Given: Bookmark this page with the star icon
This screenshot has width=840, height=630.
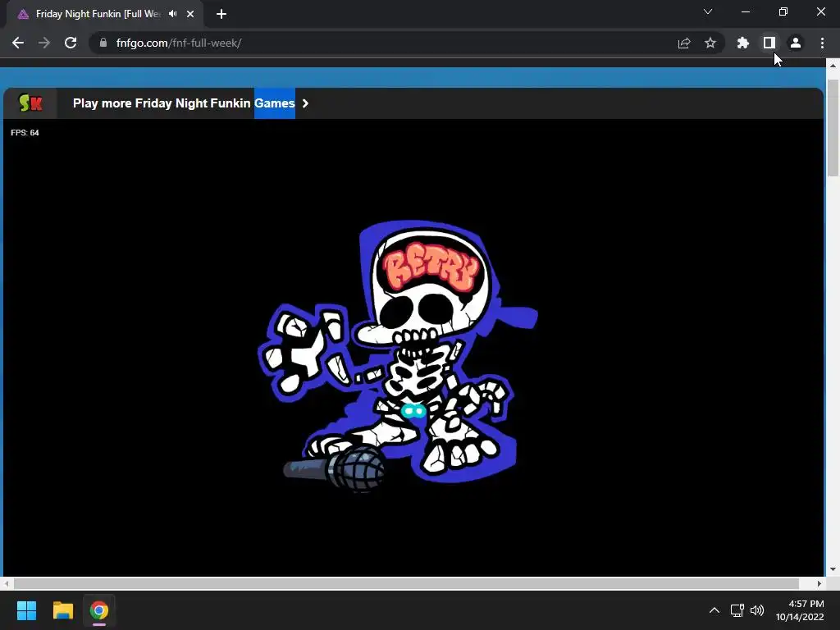Looking at the screenshot, I should [710, 43].
